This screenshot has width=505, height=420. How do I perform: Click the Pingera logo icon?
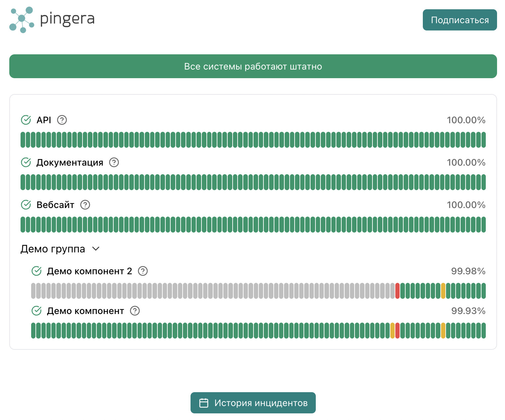click(22, 20)
